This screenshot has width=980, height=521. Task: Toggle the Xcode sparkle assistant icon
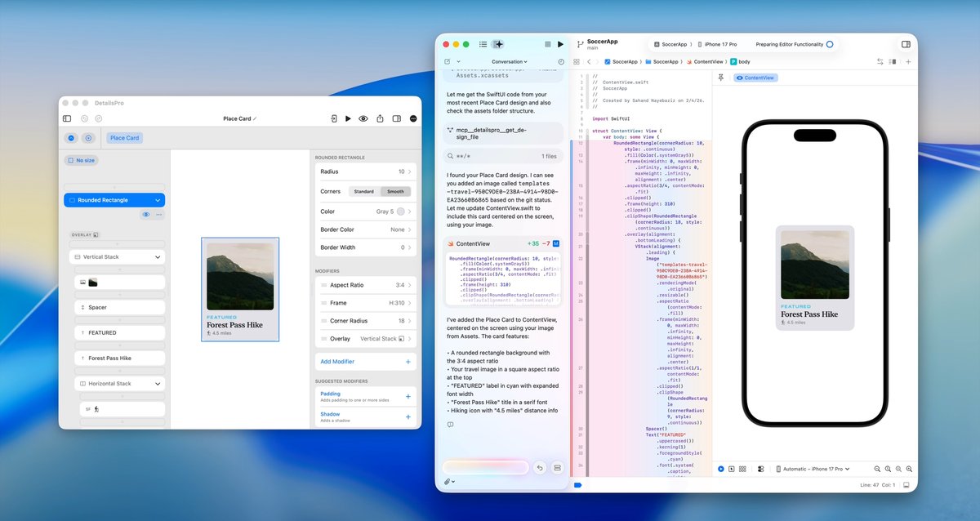[x=498, y=44]
